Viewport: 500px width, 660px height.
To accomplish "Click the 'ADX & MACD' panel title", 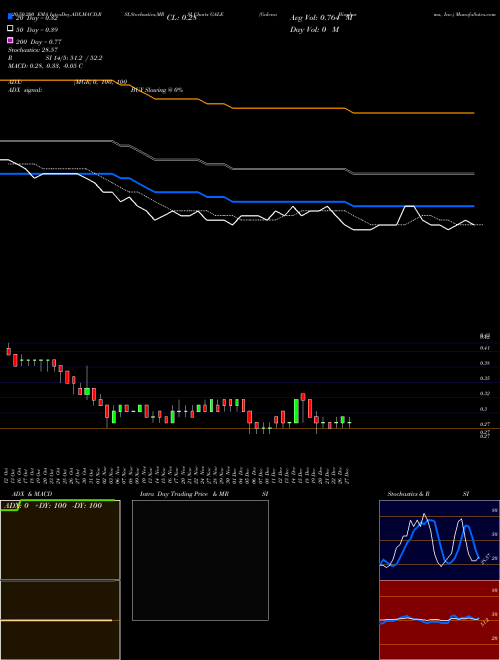I will (x=32, y=494).
